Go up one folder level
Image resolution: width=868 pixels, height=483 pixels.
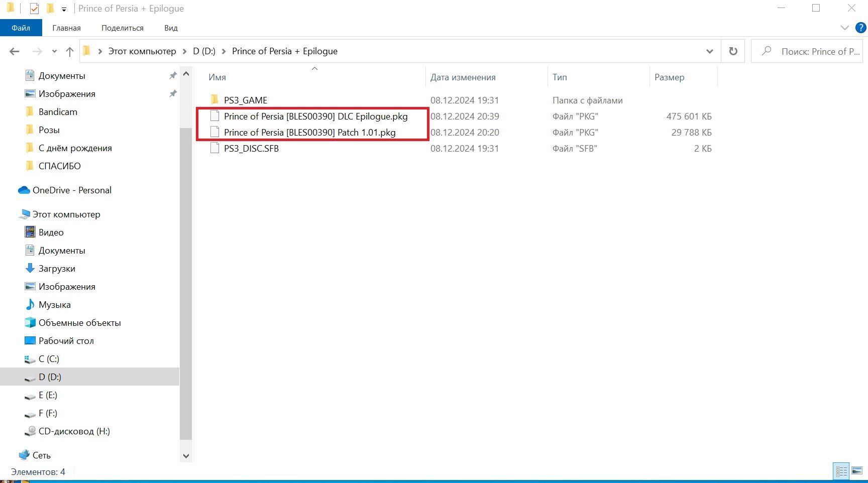(70, 51)
